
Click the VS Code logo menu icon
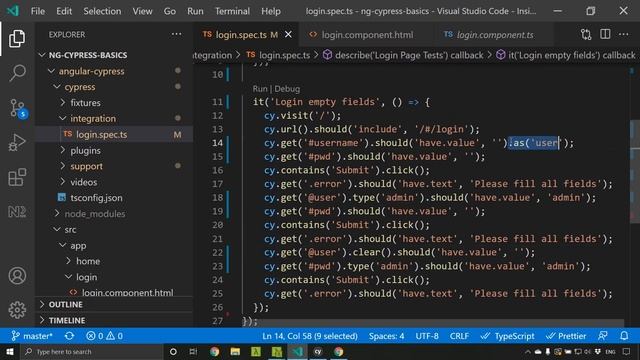coord(13,11)
